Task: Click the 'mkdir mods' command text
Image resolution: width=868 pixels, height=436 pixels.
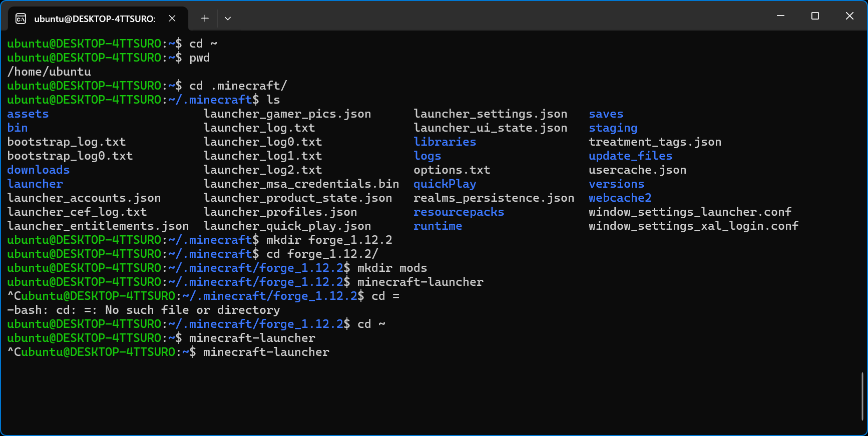Action: click(392, 268)
